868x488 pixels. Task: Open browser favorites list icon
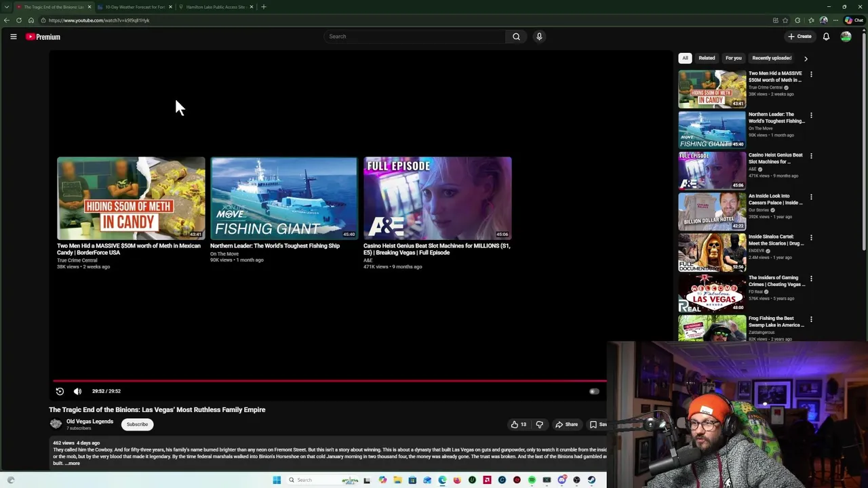click(811, 20)
